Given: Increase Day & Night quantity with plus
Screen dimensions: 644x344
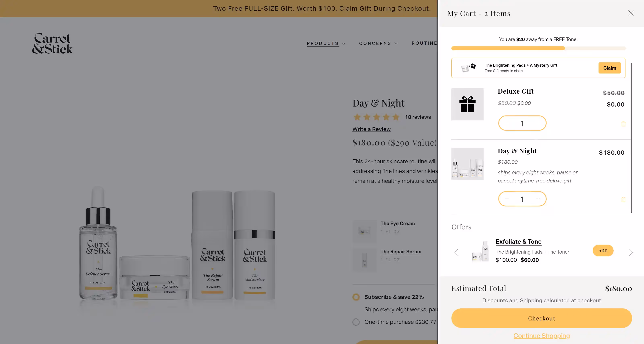Looking at the screenshot, I should coord(538,199).
